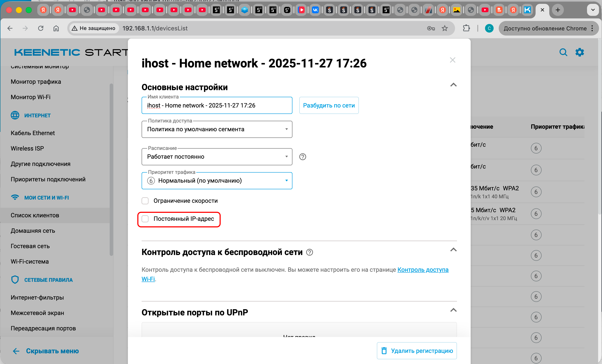The height and width of the screenshot is (364, 602).
Task: Open Chrome extensions puzzle icon
Action: pos(466,28)
